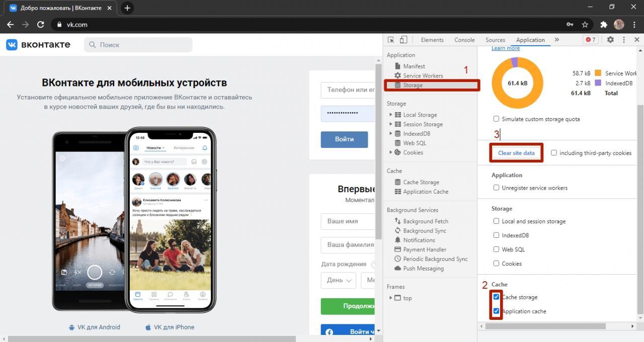This screenshot has width=644, height=342.
Task: Select the Application tab
Action: point(530,40)
